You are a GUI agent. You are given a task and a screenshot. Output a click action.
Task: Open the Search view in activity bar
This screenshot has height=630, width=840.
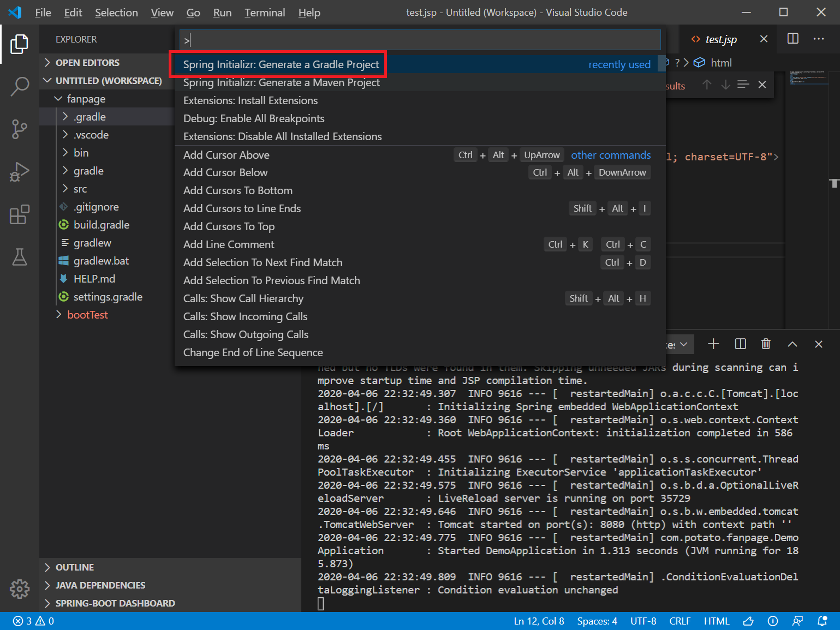click(x=20, y=86)
